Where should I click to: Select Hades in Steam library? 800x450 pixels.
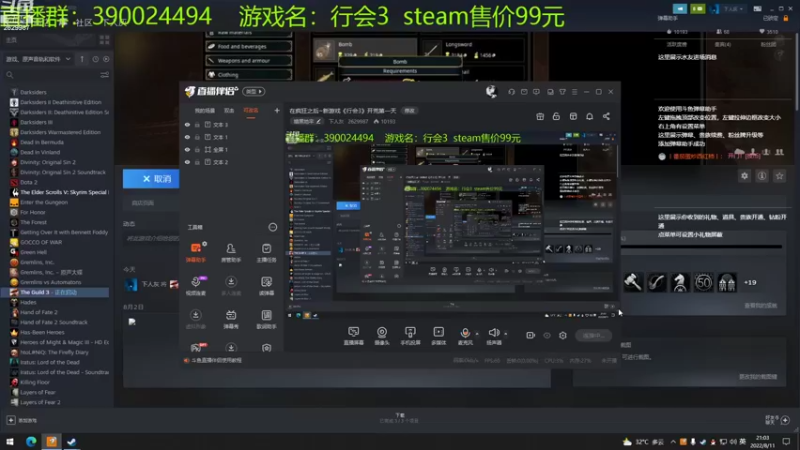28,303
